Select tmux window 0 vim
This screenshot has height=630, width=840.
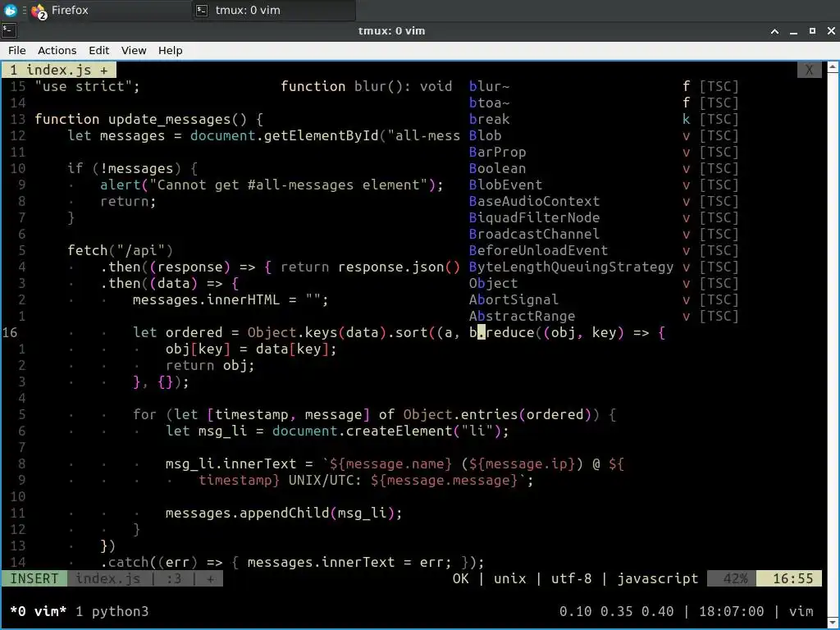coord(38,611)
